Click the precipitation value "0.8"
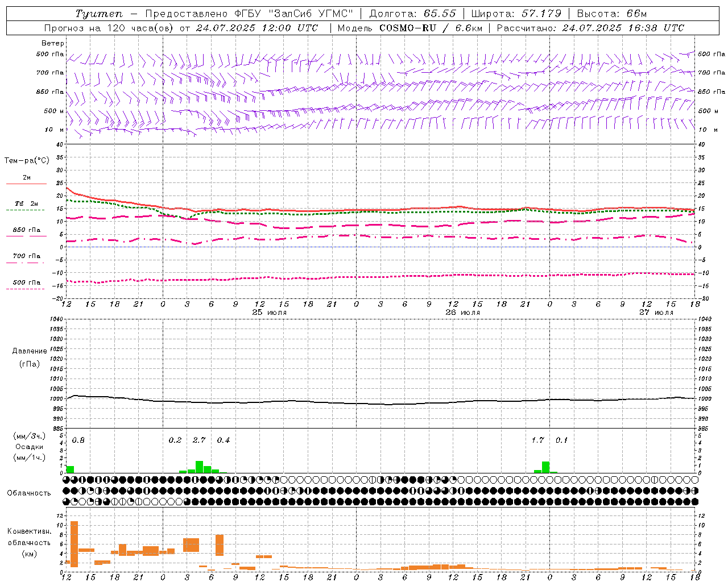The image size is (728, 582). (x=78, y=440)
